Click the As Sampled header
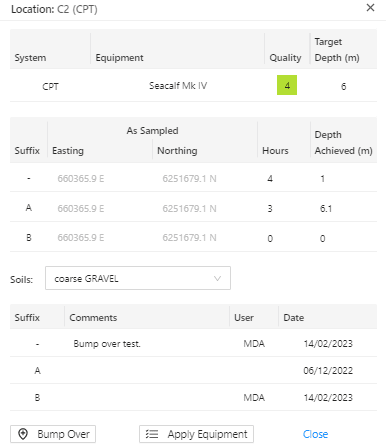Image resolution: width=386 pixels, height=445 pixels. click(152, 131)
